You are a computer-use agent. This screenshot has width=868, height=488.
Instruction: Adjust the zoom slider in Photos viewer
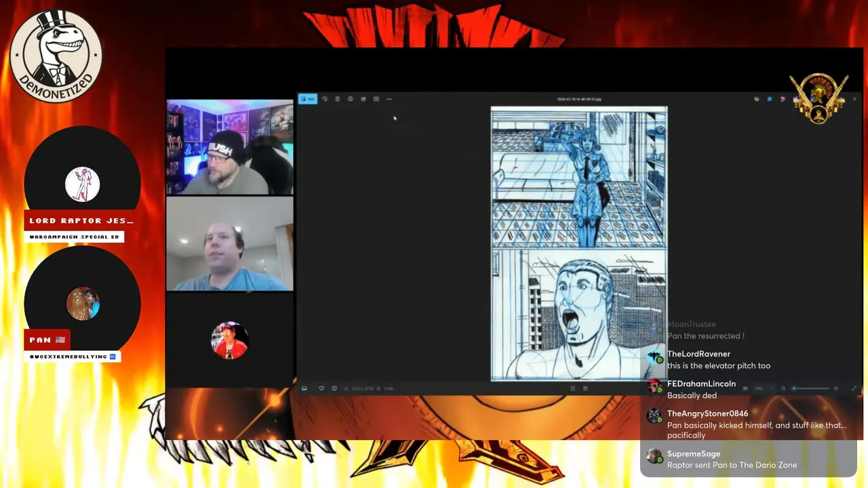coord(811,388)
